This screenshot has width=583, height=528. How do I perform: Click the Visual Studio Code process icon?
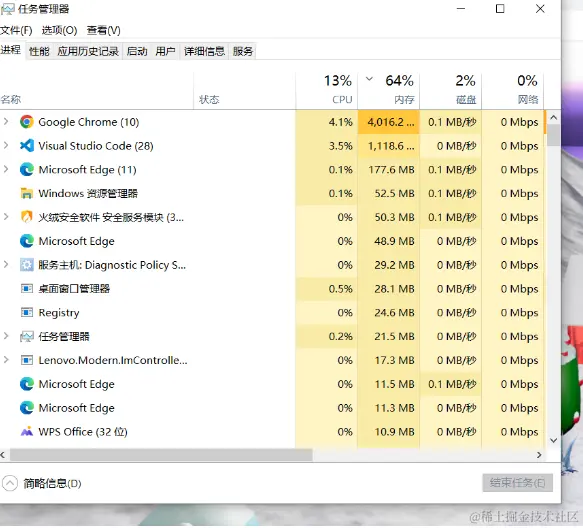26,146
